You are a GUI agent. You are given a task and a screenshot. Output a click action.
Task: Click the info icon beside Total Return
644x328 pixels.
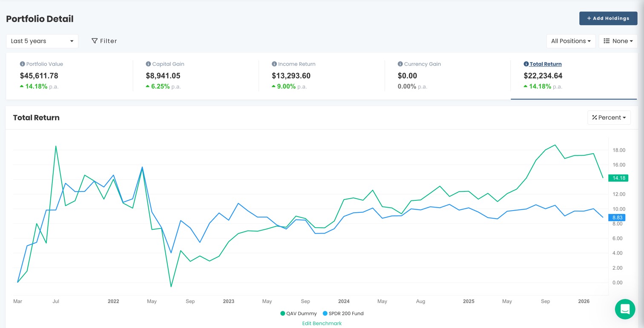[526, 64]
